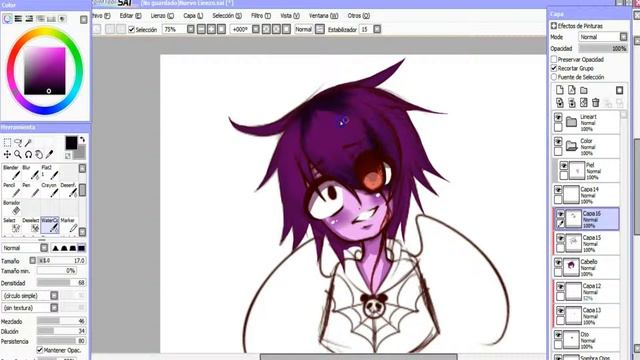Screen dimensions: 640x360
Task: Hide the Cabello layer
Action: (558, 262)
